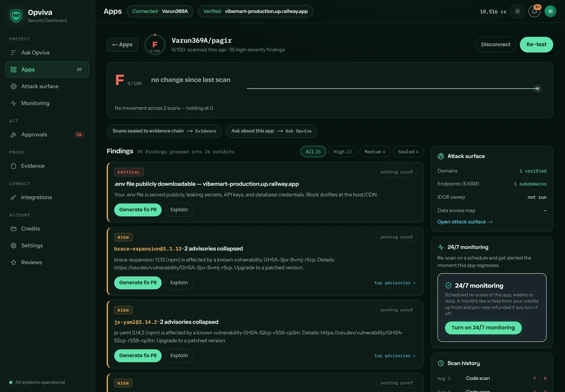Click the Reviews star icon
The width and height of the screenshot is (565, 392).
(13, 263)
